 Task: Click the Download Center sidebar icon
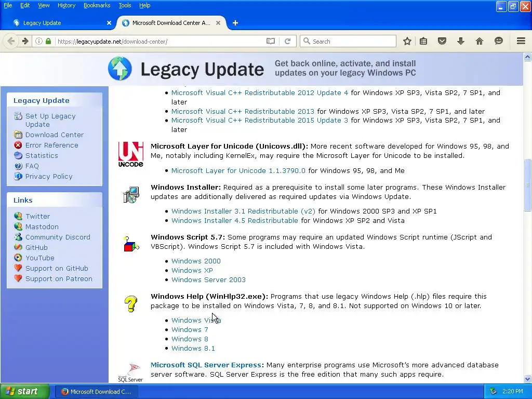tap(18, 135)
